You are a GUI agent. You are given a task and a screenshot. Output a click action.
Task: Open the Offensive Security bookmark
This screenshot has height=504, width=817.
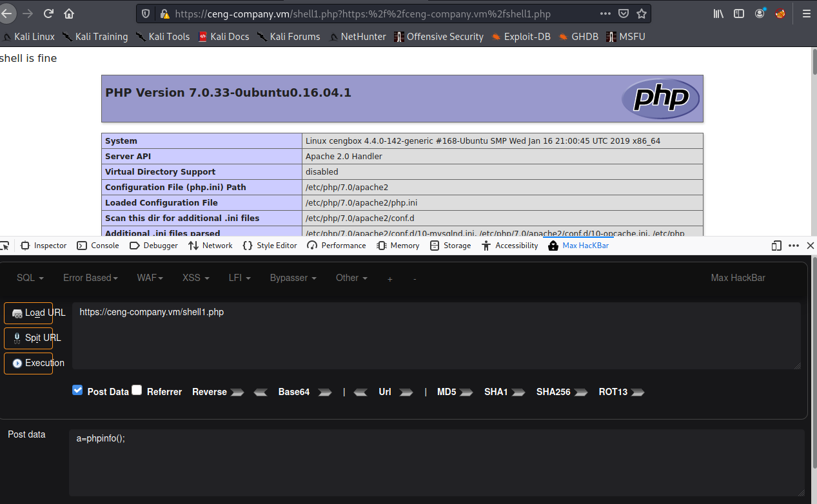(x=438, y=37)
